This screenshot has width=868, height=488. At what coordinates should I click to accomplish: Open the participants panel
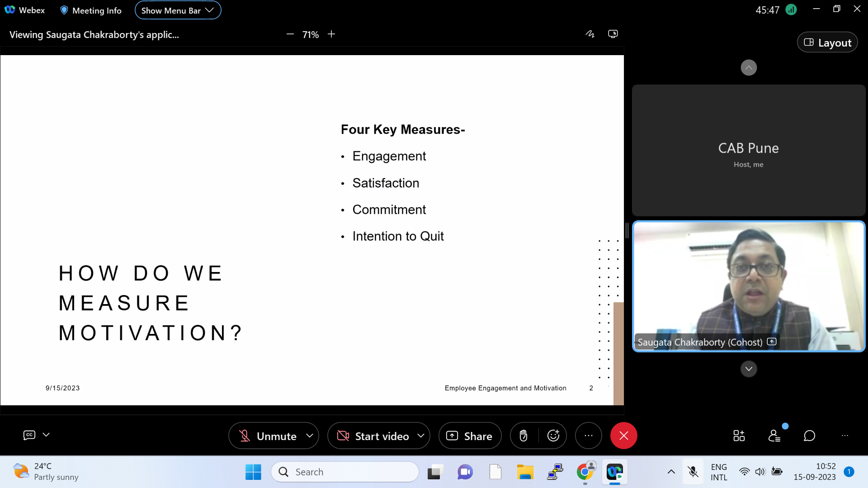click(x=774, y=436)
